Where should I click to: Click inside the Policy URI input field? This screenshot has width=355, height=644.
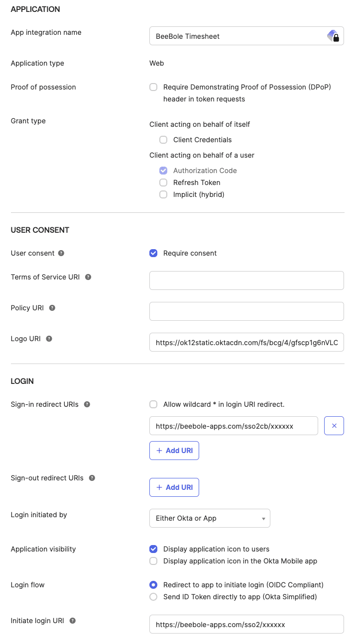pyautogui.click(x=246, y=311)
